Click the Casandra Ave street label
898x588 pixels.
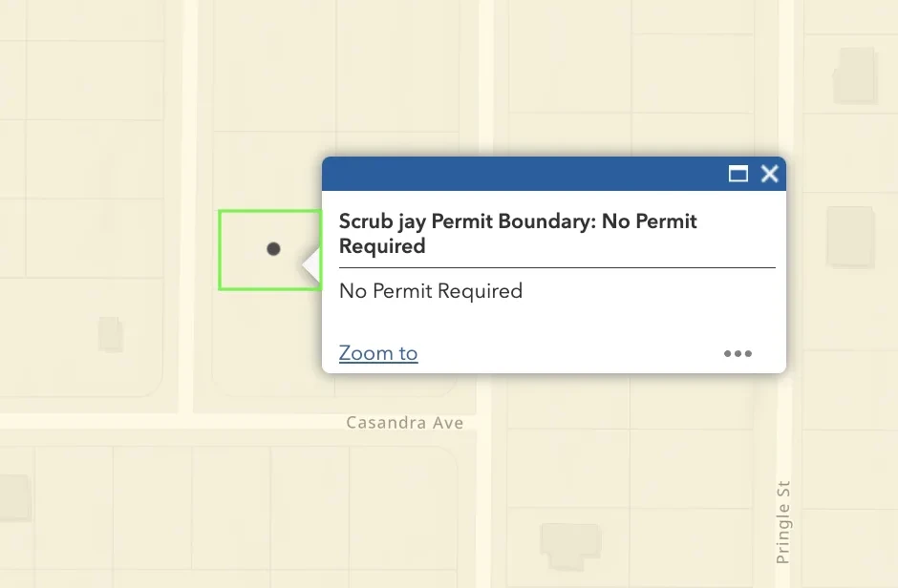(x=404, y=422)
